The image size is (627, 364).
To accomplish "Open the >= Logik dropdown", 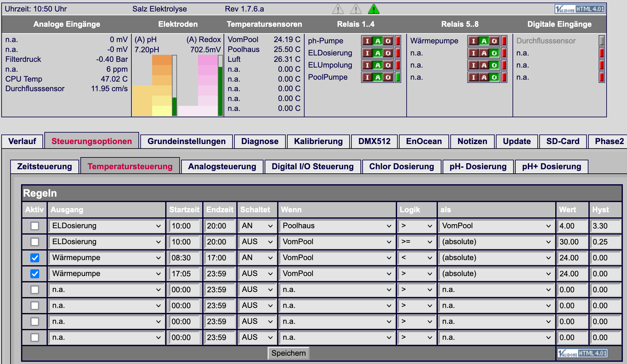I will tap(417, 242).
